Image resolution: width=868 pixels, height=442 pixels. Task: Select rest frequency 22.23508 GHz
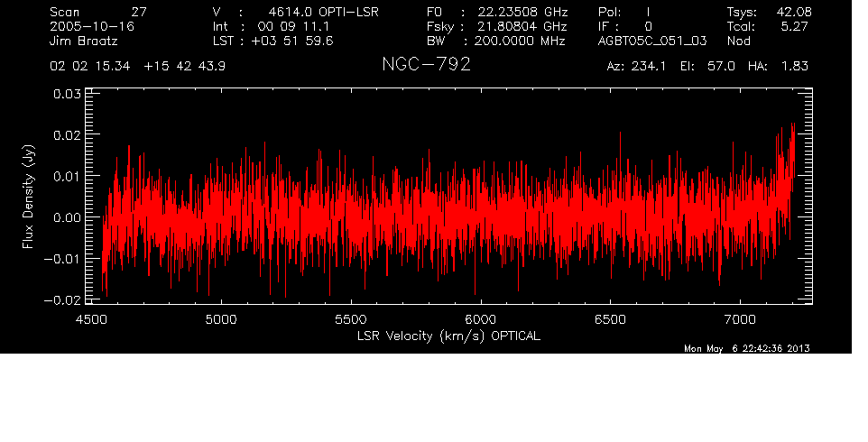[522, 12]
